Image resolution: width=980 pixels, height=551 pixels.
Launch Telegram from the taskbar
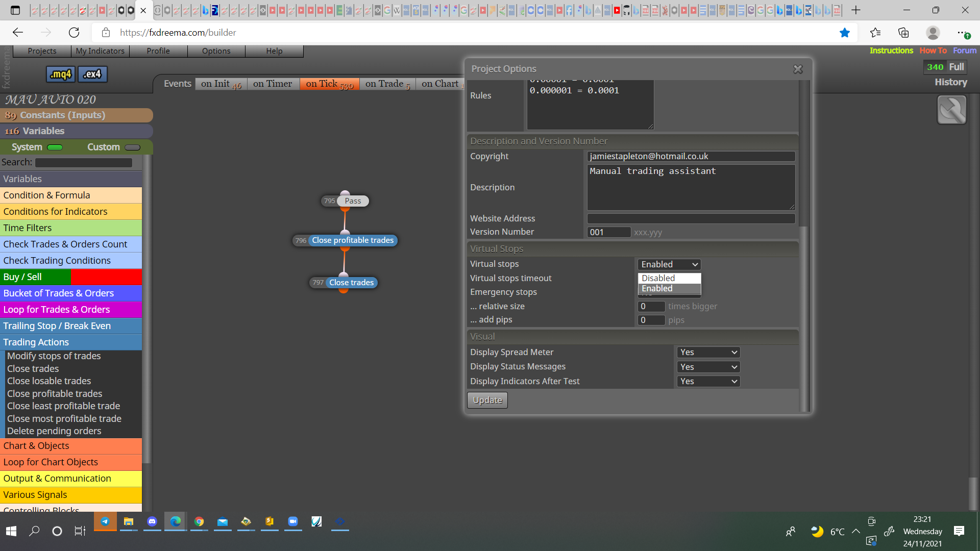coord(105,521)
